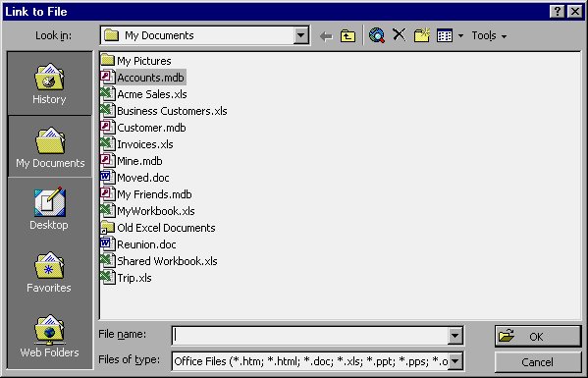Viewport: 588px width, 378px height.
Task: Select My Documents in places bar
Action: tap(49, 146)
